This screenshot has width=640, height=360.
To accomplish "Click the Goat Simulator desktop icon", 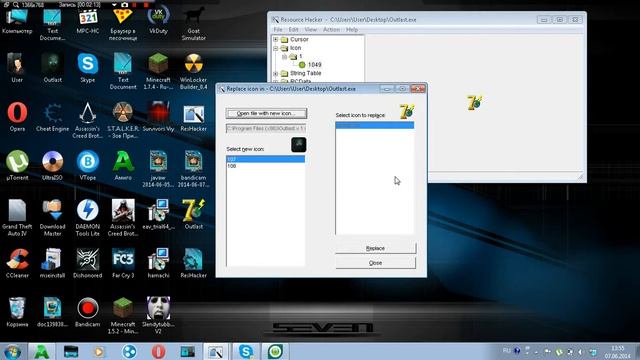I will 193,24.
